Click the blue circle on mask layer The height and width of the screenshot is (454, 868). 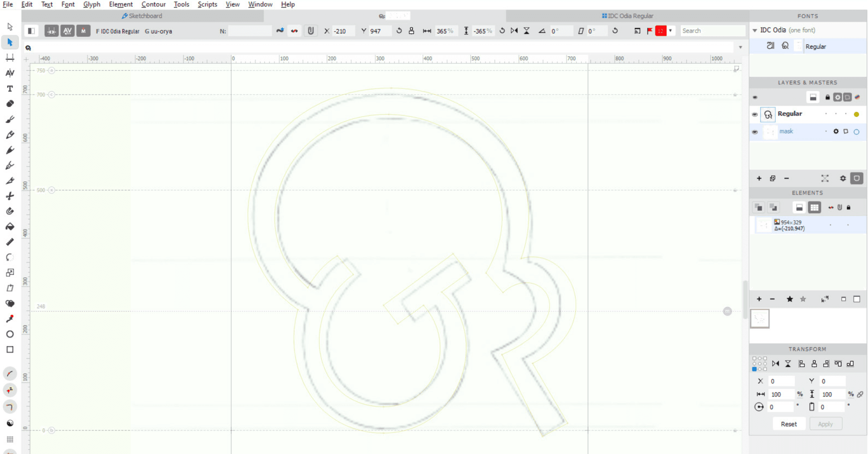tap(856, 132)
